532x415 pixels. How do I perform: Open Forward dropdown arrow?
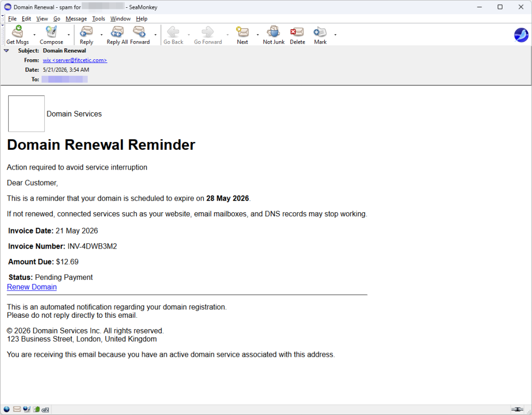click(x=155, y=35)
